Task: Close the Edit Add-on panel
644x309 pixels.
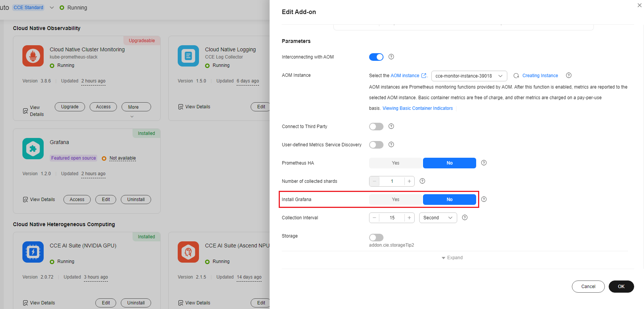Action: [x=639, y=5]
